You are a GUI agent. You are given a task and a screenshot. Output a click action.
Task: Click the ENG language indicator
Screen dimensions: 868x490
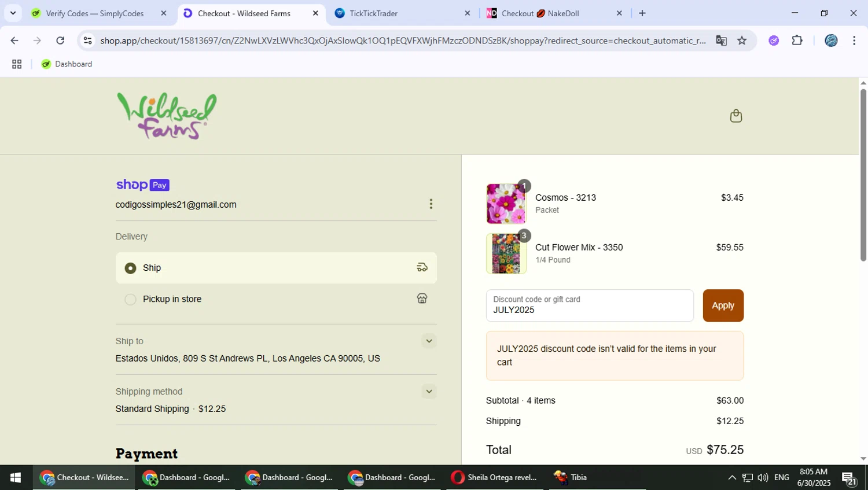pyautogui.click(x=781, y=477)
